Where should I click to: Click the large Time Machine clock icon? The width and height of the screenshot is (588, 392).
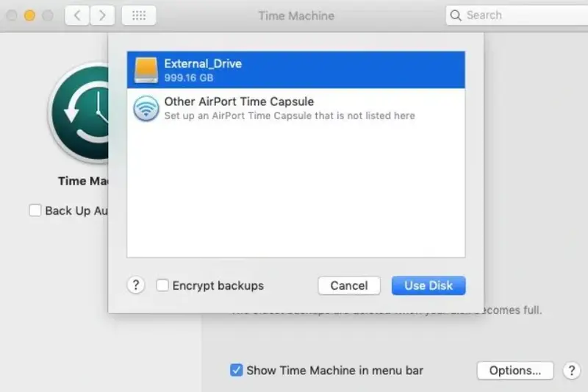(80, 113)
